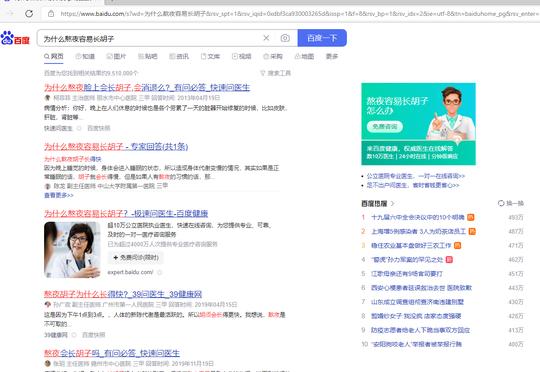
Task: Click 查看更多 link under expert answer
Action: pos(59,195)
